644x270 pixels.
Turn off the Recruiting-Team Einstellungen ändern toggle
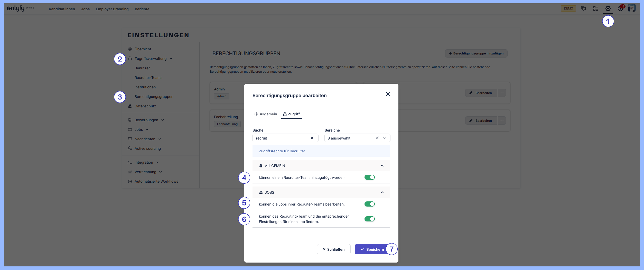click(369, 219)
